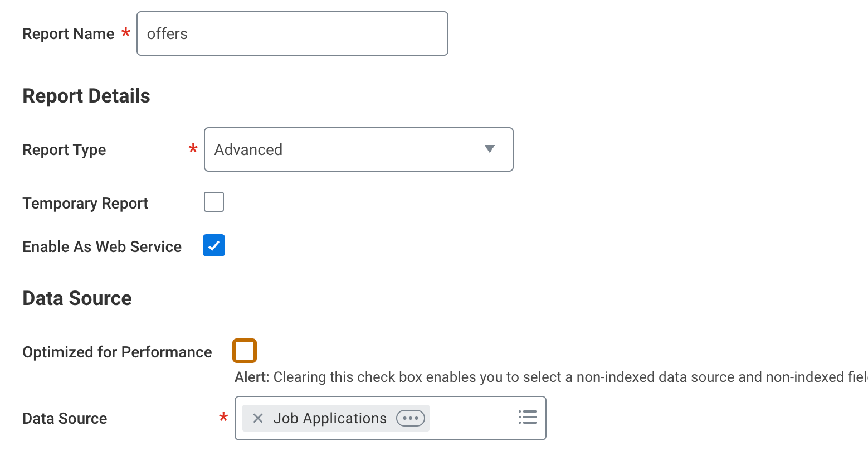This screenshot has height=465, width=868.
Task: Open the Data Source prompt list icon
Action: pyautogui.click(x=527, y=418)
